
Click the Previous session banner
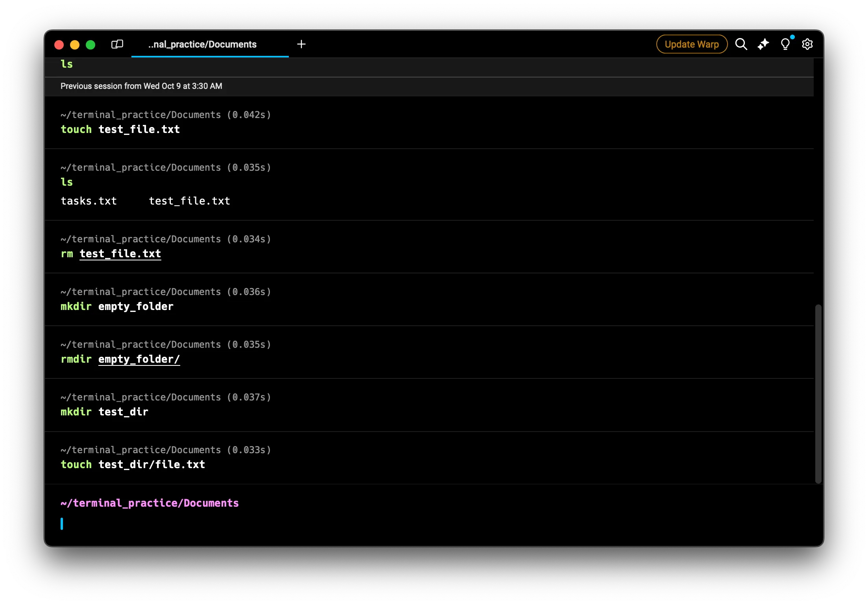click(x=141, y=86)
